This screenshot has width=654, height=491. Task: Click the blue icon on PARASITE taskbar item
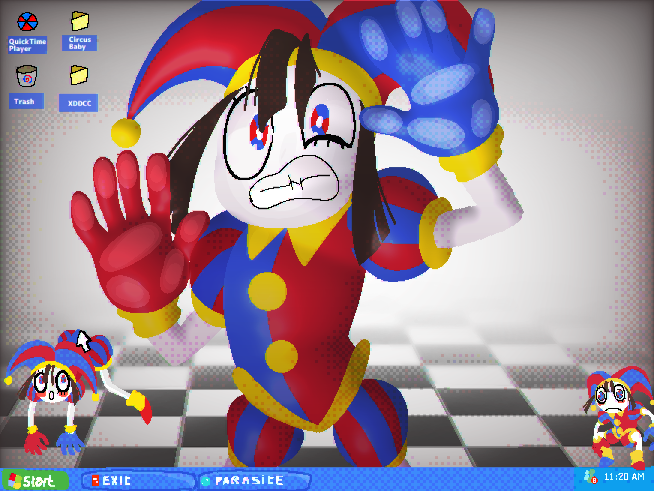tap(206, 481)
